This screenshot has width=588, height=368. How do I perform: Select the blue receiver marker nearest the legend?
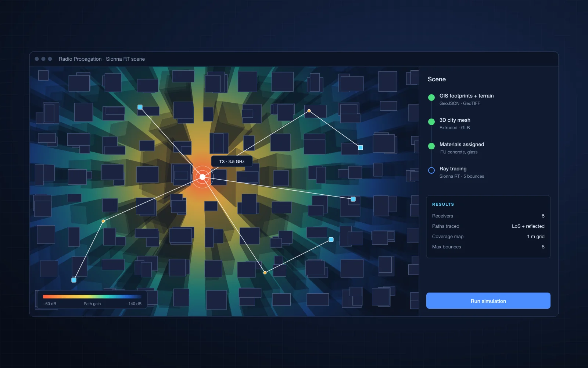pos(74,280)
